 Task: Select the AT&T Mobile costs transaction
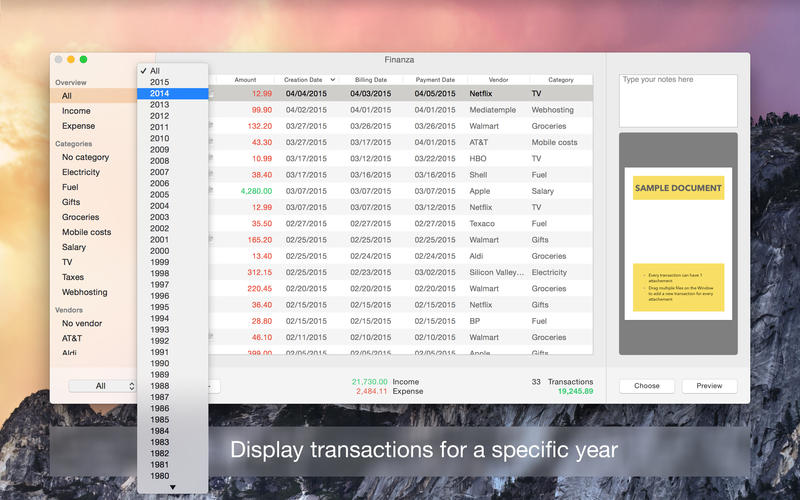coord(401,142)
